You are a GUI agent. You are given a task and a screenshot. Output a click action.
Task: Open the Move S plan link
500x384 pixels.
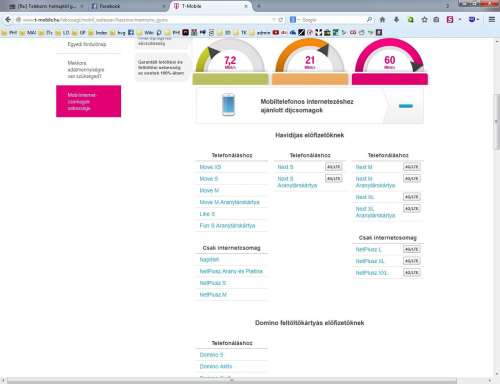[209, 179]
